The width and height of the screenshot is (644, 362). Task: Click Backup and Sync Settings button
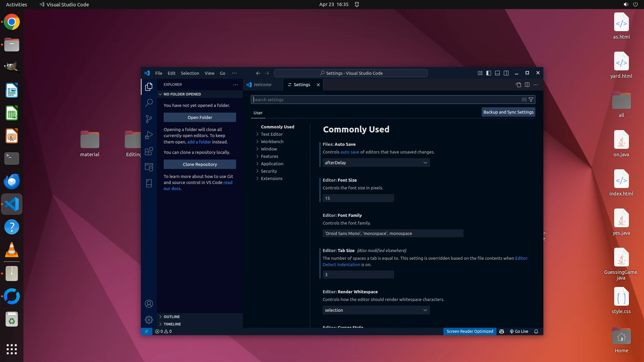(508, 112)
